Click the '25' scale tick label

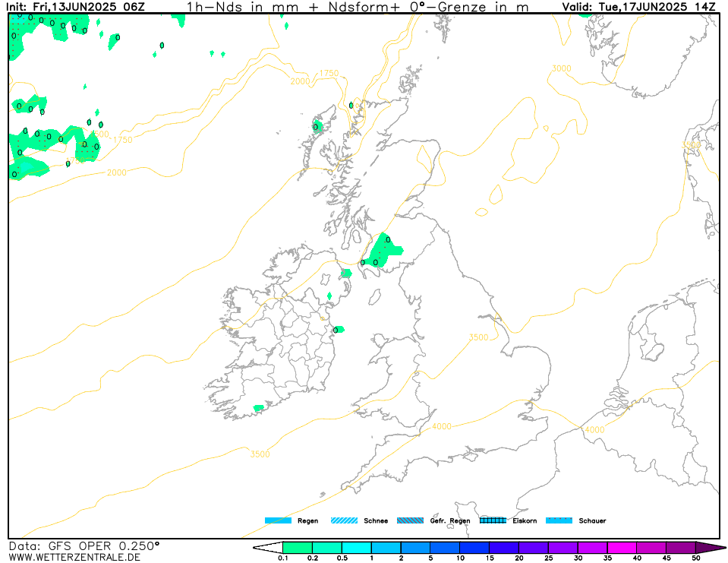(548, 558)
